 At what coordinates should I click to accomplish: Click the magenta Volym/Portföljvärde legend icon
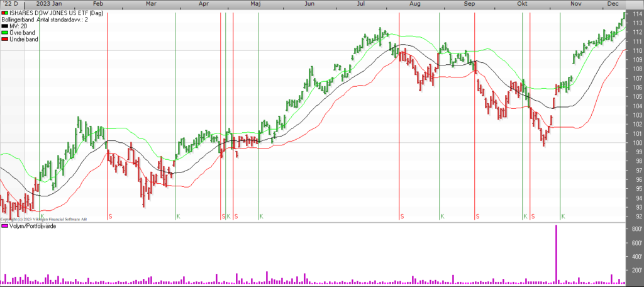(x=5, y=226)
